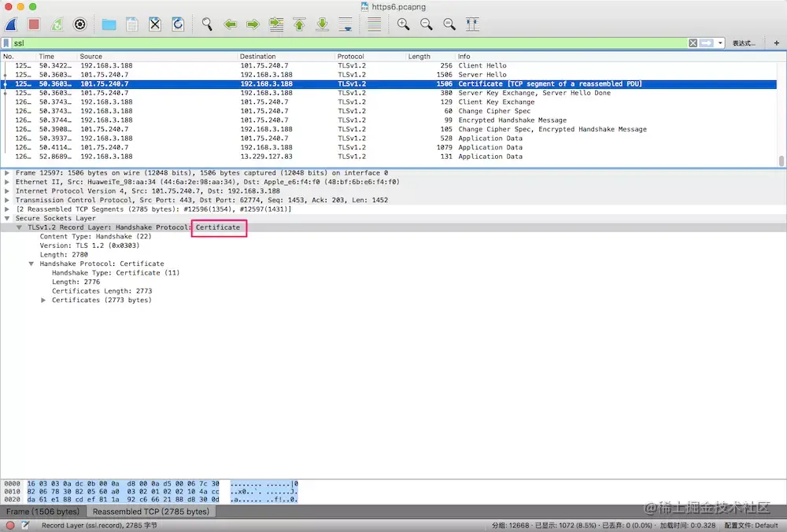The width and height of the screenshot is (787, 532).
Task: Sort by Destination column header
Action: click(286, 56)
